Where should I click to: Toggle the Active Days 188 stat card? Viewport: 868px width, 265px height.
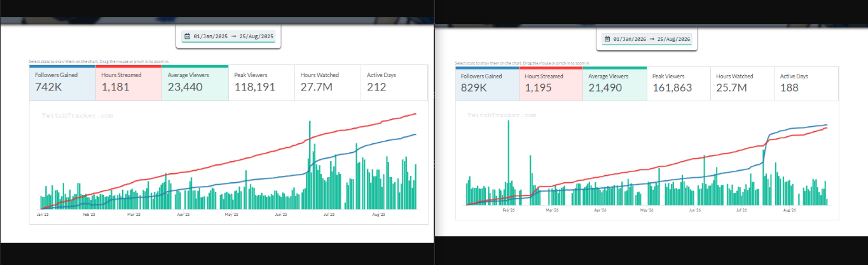coord(806,83)
